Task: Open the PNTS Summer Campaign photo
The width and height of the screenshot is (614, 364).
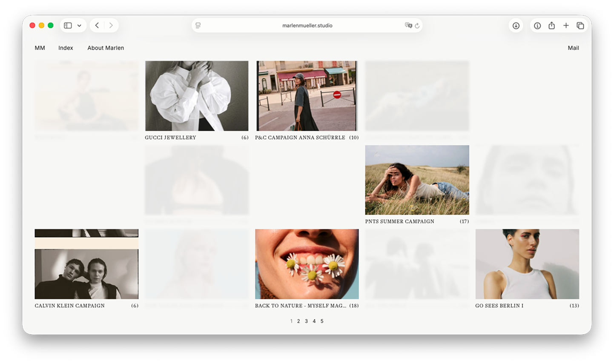Action: pos(417,180)
